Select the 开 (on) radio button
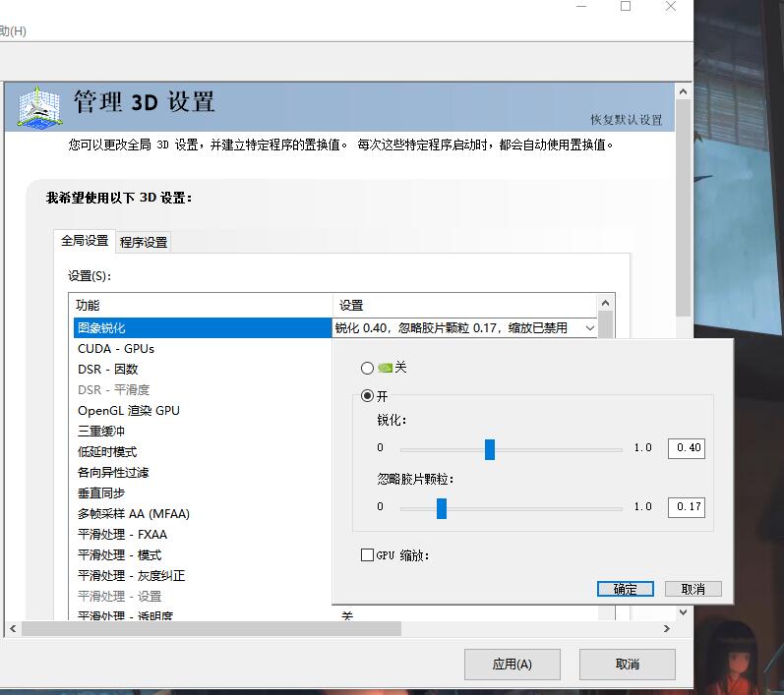Image resolution: width=784 pixels, height=695 pixels. click(367, 396)
